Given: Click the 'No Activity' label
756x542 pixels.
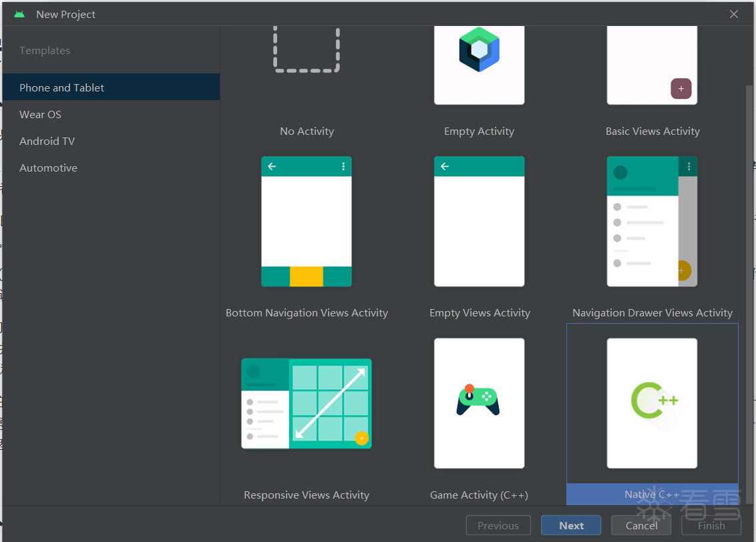Looking at the screenshot, I should pos(307,131).
